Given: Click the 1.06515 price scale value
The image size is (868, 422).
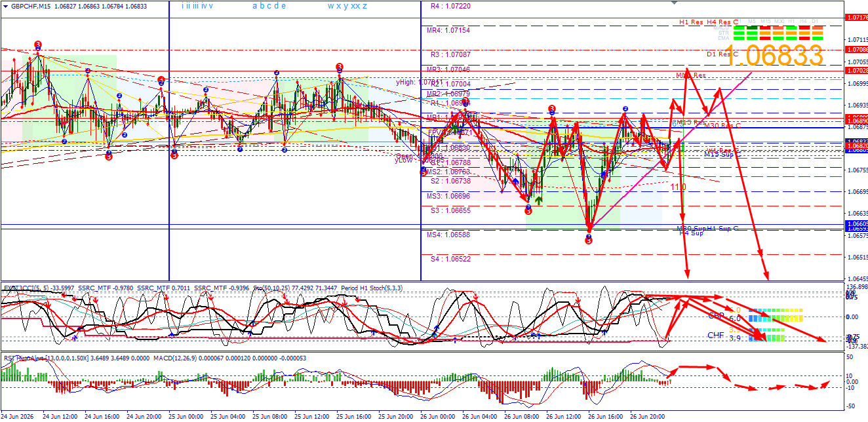Looking at the screenshot, I should (857, 257).
